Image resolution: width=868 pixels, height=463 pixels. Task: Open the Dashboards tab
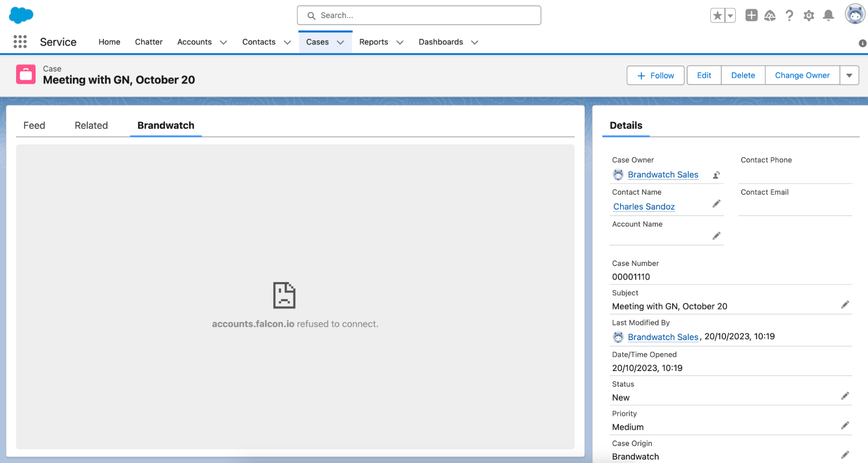pyautogui.click(x=441, y=42)
